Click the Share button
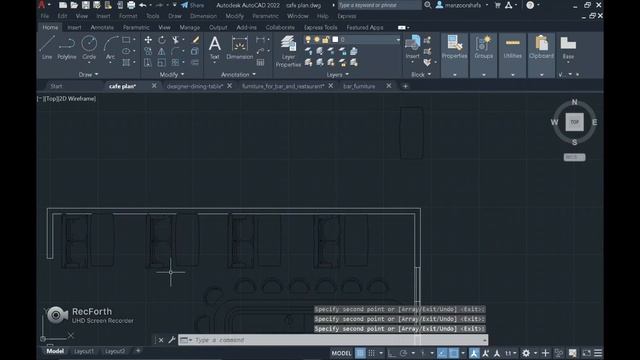 pyautogui.click(x=193, y=5)
